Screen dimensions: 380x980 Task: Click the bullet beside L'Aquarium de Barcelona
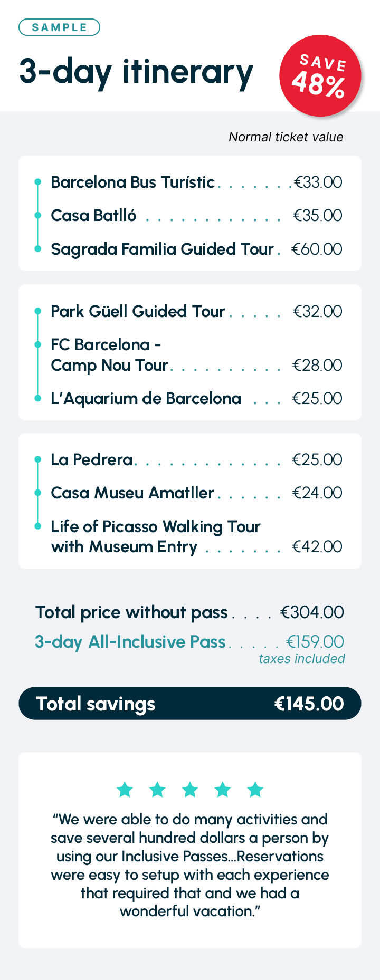pyautogui.click(x=37, y=398)
